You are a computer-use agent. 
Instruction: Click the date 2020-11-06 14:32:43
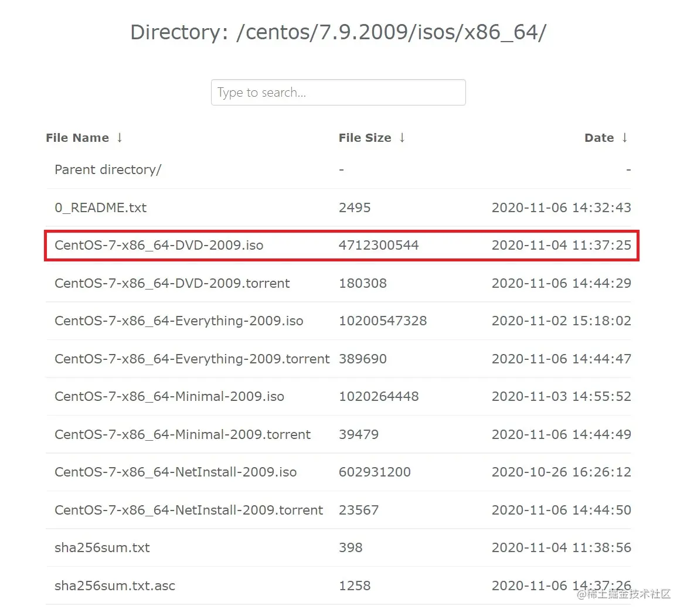point(561,207)
